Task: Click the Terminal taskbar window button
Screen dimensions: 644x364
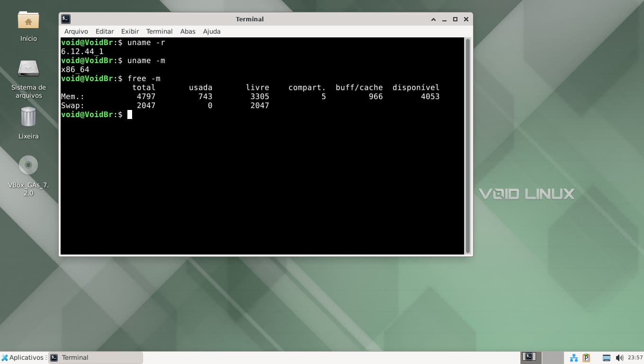Action: coord(95,357)
